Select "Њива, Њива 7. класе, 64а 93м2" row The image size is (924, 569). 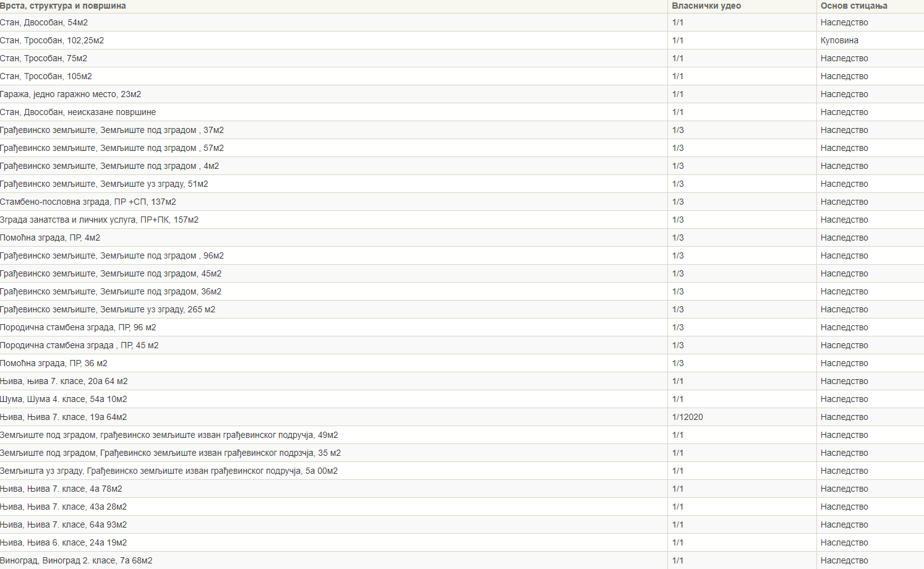tap(64, 524)
